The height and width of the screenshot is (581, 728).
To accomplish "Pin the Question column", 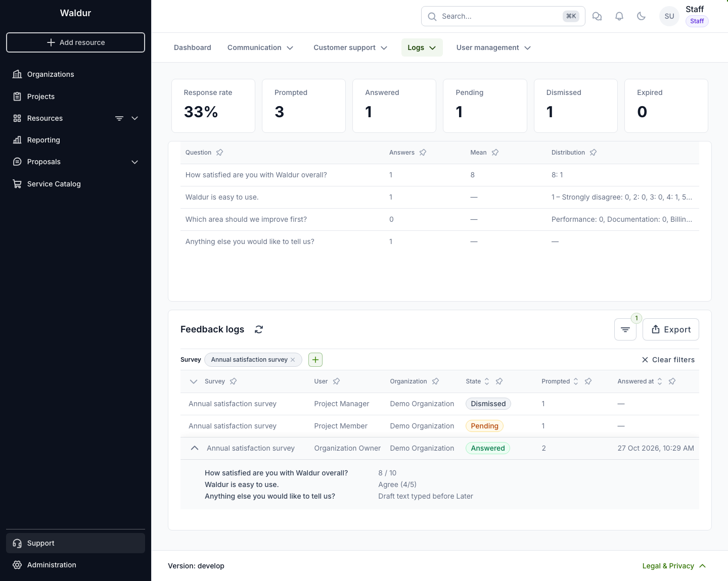I will [219, 153].
